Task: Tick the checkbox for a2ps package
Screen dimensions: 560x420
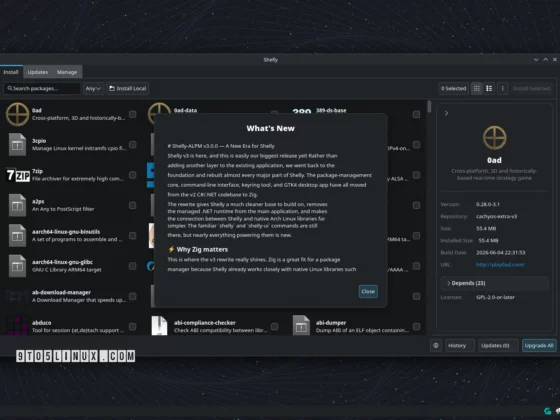Action: (132, 205)
